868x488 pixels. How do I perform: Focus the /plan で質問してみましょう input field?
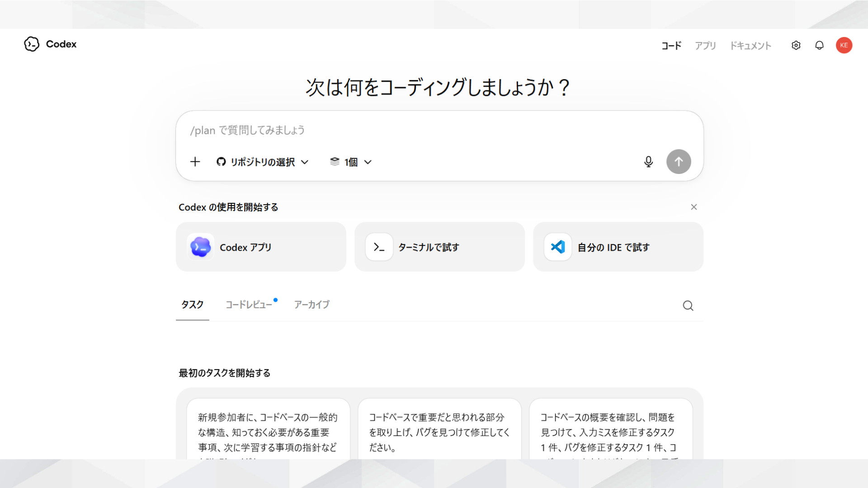(x=439, y=131)
